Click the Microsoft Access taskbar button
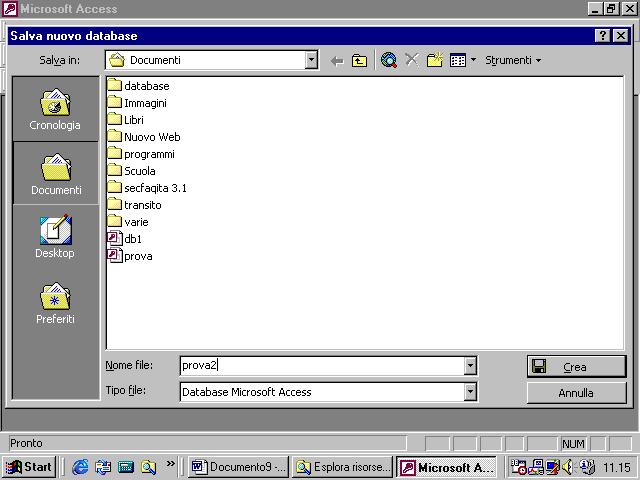This screenshot has height=480, width=640. tap(447, 467)
